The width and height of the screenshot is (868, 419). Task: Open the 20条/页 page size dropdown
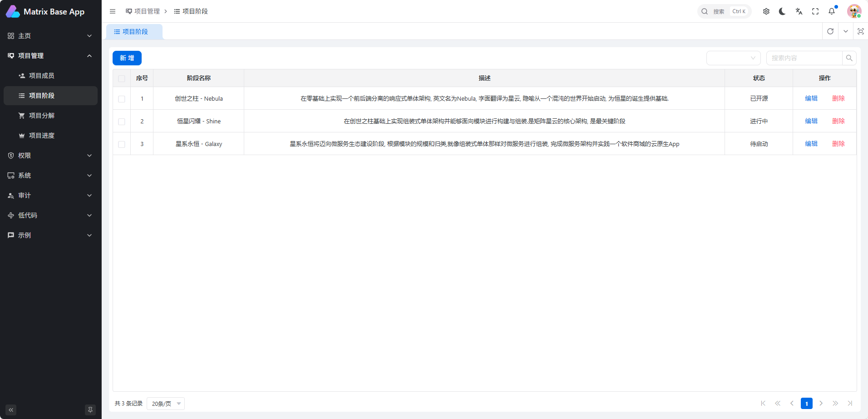coord(166,404)
